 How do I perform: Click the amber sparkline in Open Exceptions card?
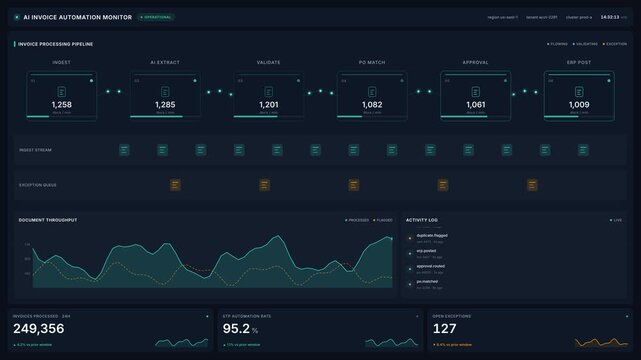(x=601, y=342)
